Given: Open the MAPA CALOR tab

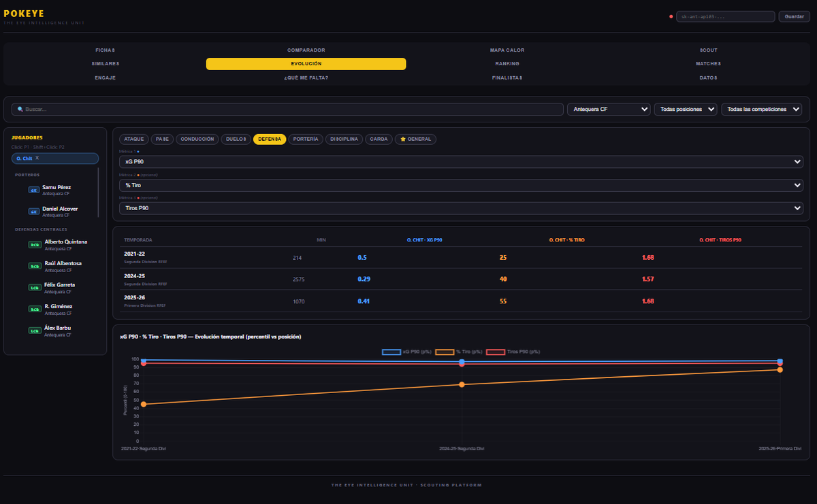Looking at the screenshot, I should (x=507, y=50).
